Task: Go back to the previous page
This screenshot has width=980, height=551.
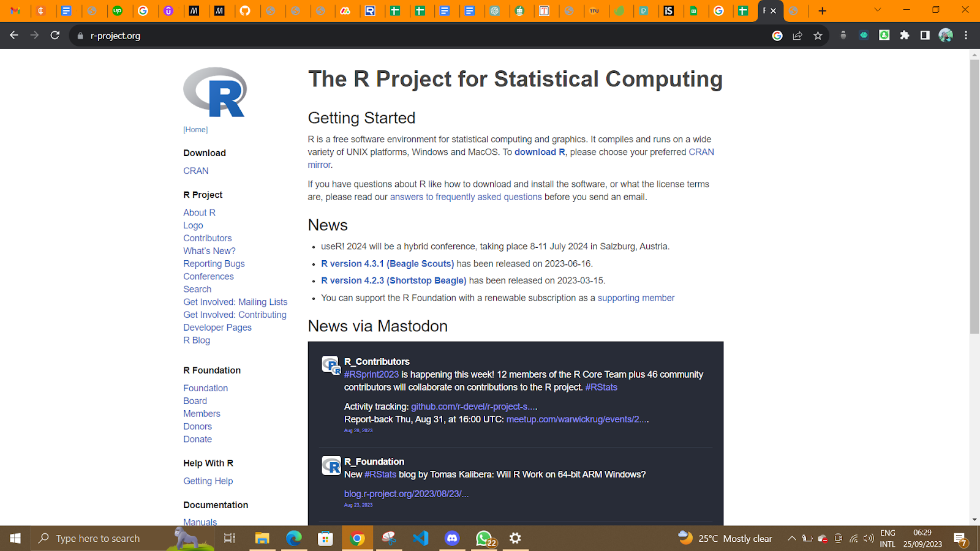Action: click(14, 36)
